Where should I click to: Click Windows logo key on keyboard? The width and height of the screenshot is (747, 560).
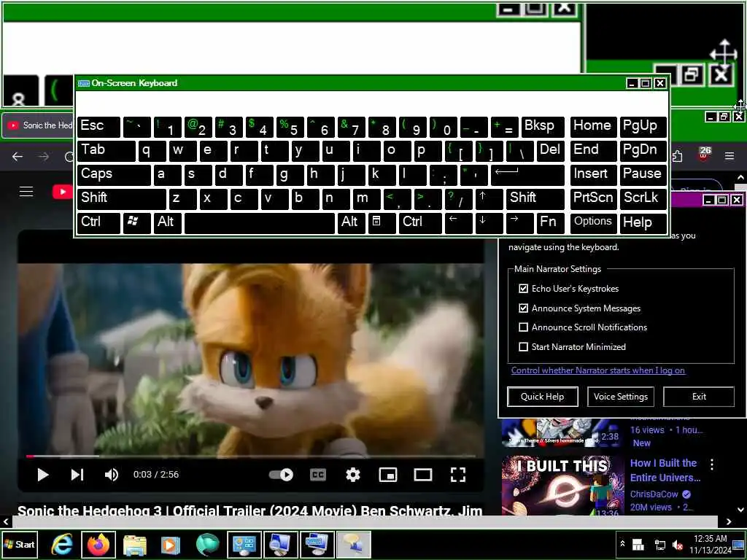136,222
